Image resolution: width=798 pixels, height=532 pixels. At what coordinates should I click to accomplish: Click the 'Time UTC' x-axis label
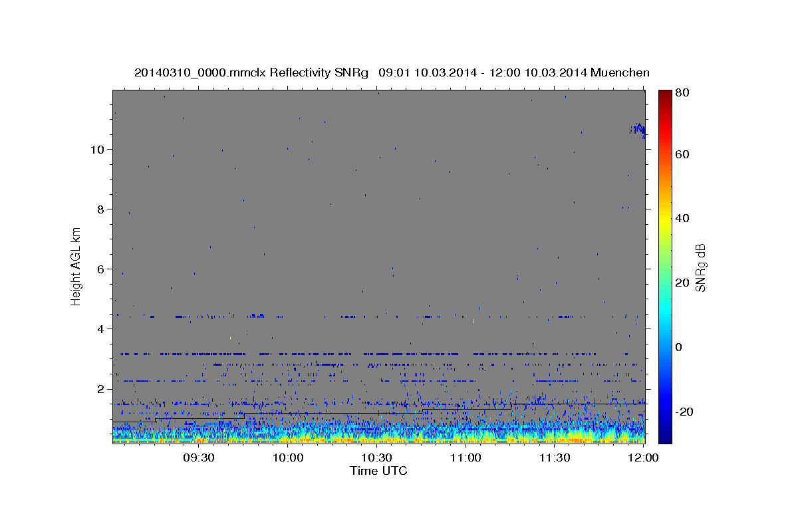378,471
